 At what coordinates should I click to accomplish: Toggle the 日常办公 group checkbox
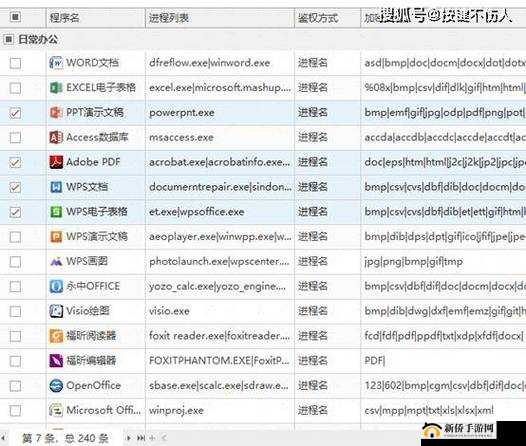pyautogui.click(x=8, y=40)
